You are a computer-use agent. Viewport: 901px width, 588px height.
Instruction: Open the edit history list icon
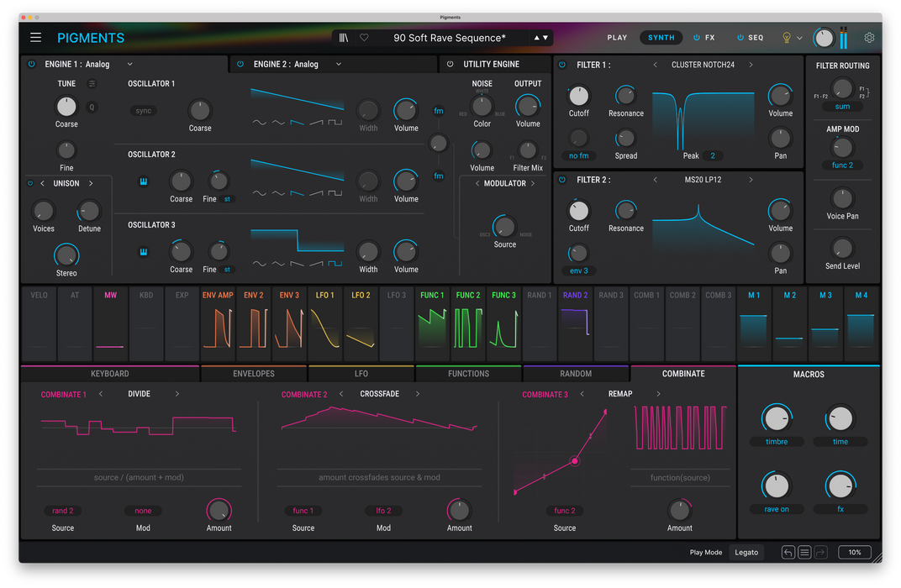[x=804, y=552]
